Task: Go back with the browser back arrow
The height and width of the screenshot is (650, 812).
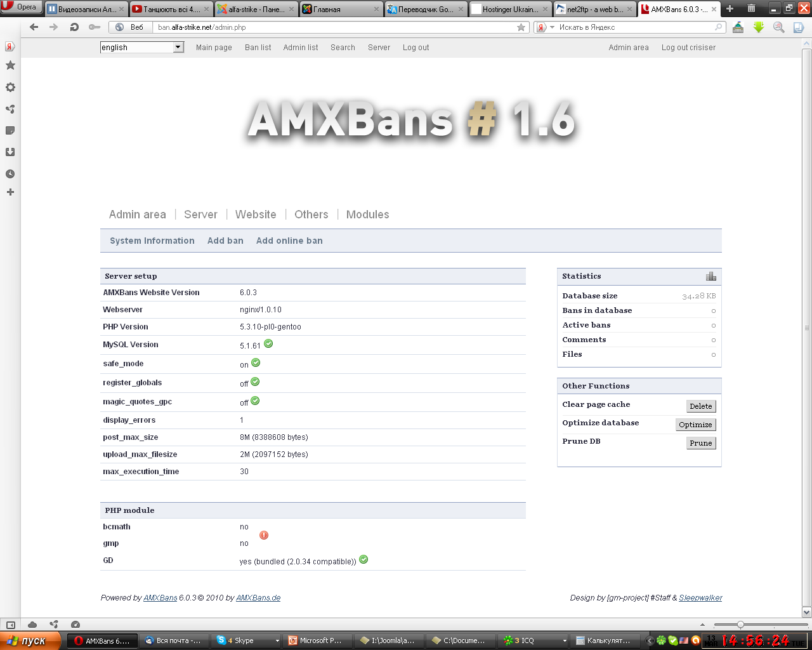Action: tap(34, 27)
